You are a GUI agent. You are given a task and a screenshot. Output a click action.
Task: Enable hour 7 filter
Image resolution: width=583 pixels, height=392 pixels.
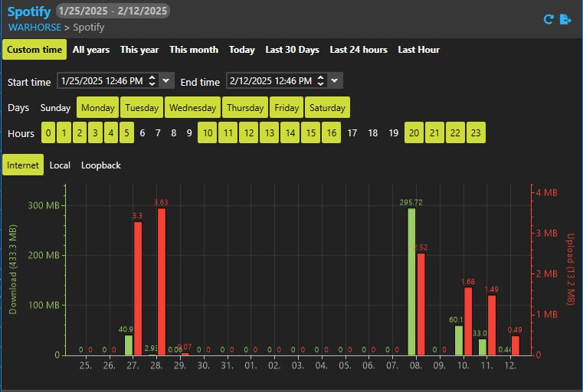pyautogui.click(x=158, y=132)
